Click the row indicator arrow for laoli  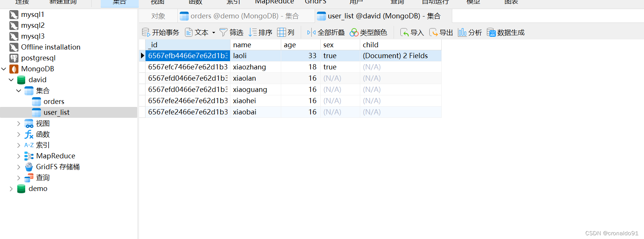point(142,56)
